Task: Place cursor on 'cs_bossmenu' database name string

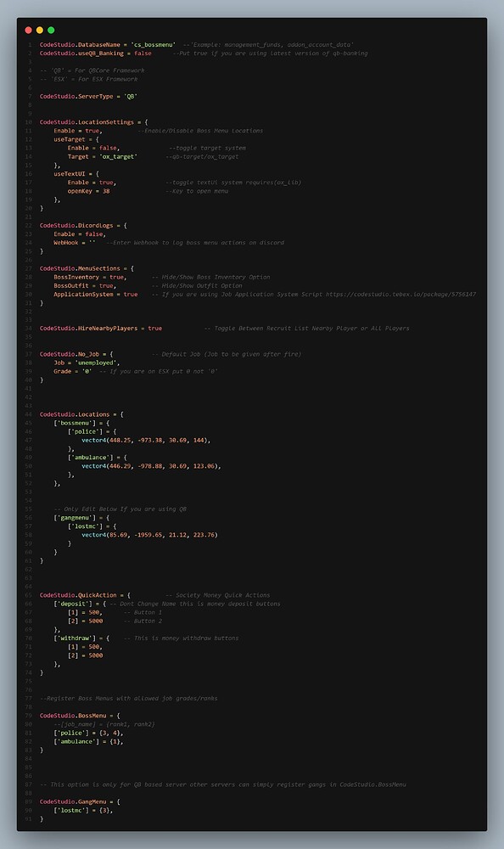Action: pos(154,45)
